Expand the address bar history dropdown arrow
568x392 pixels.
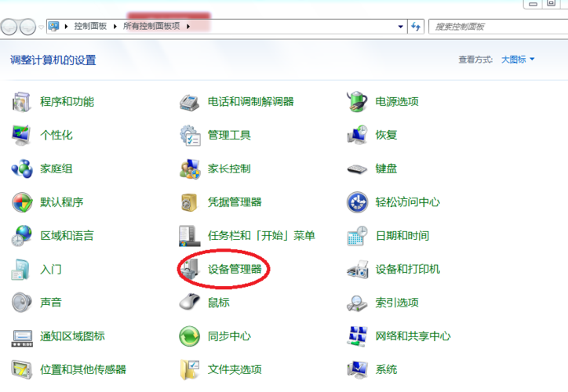400,27
